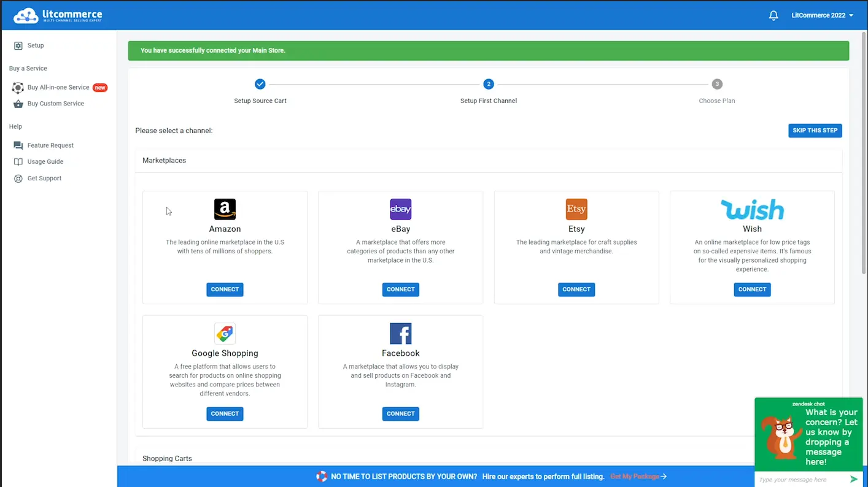
Task: Click the page vertical scrollbar
Action: tap(864, 153)
